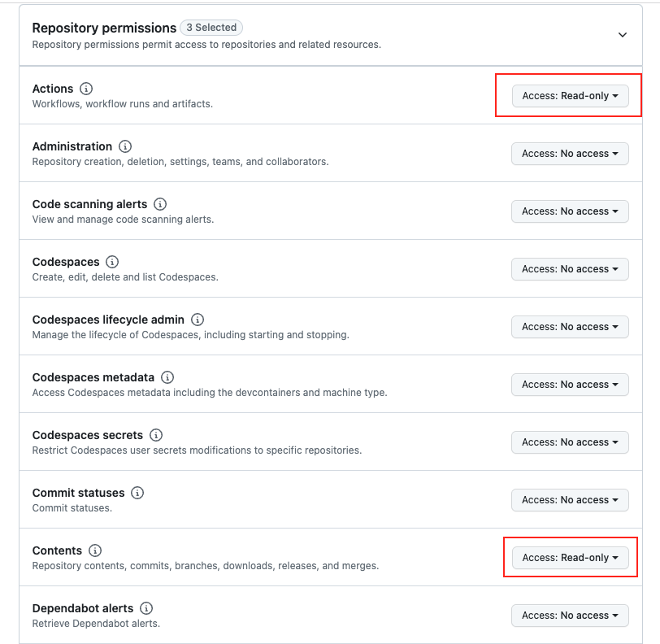Open the Administration access dropdown
This screenshot has height=644, width=660.
pos(570,154)
